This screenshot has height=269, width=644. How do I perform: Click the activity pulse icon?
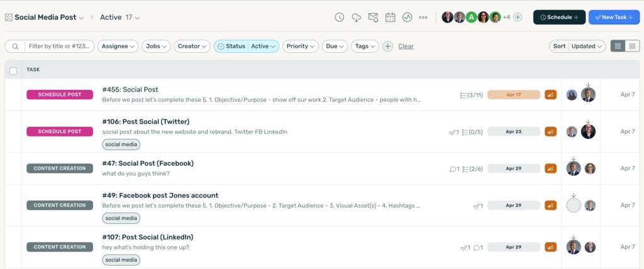[x=407, y=18]
